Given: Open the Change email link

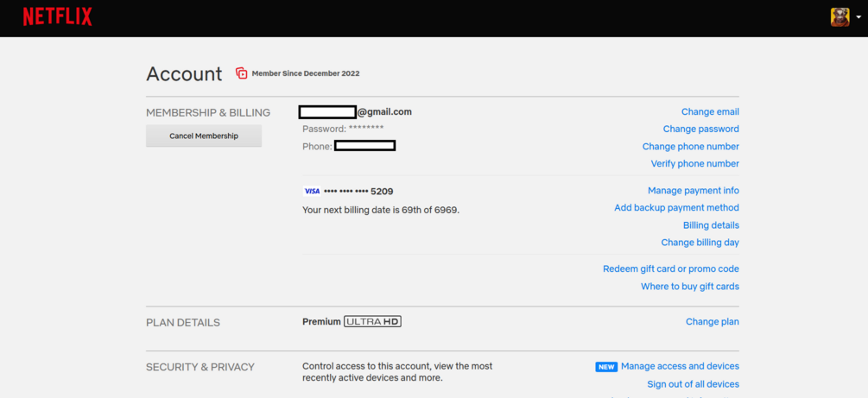Looking at the screenshot, I should 710,112.
